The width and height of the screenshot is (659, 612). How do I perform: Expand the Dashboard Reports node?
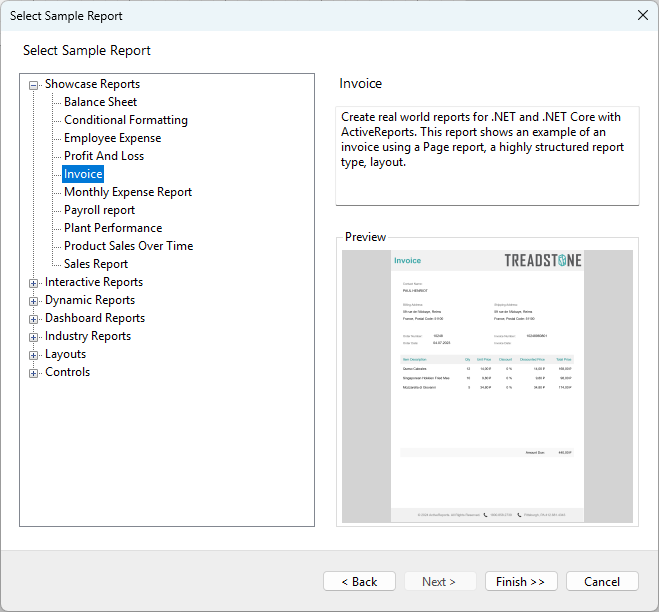pos(34,319)
